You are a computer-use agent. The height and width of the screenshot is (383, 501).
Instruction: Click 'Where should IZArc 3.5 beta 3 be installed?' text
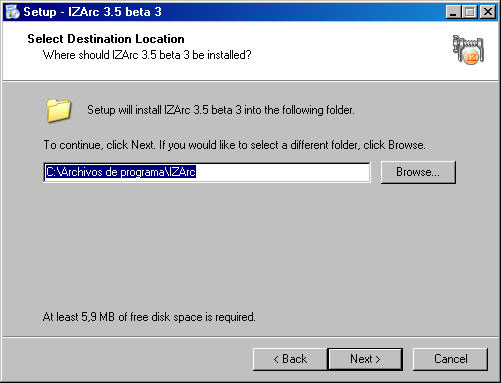[147, 55]
